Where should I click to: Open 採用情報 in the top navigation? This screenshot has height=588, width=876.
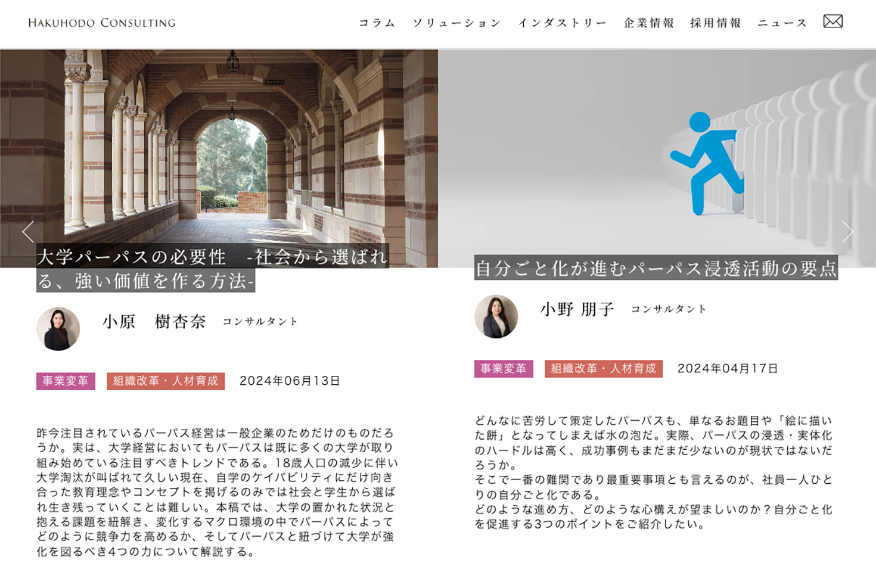(x=716, y=23)
